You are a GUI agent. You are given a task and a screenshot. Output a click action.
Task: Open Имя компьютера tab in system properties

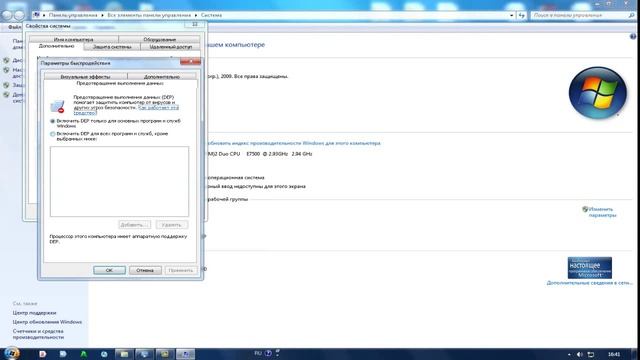pyautogui.click(x=73, y=40)
